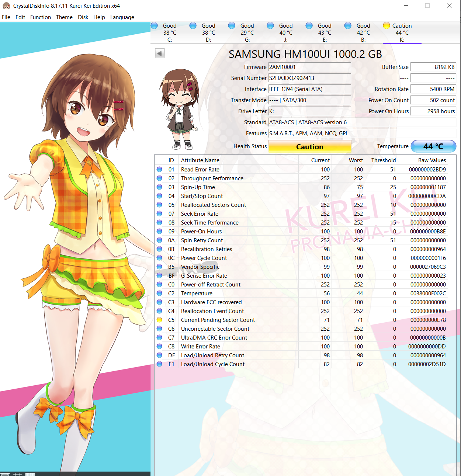Screen dimensions: 461x476
Task: Click the yellow Caution health status button
Action: tap(310, 146)
